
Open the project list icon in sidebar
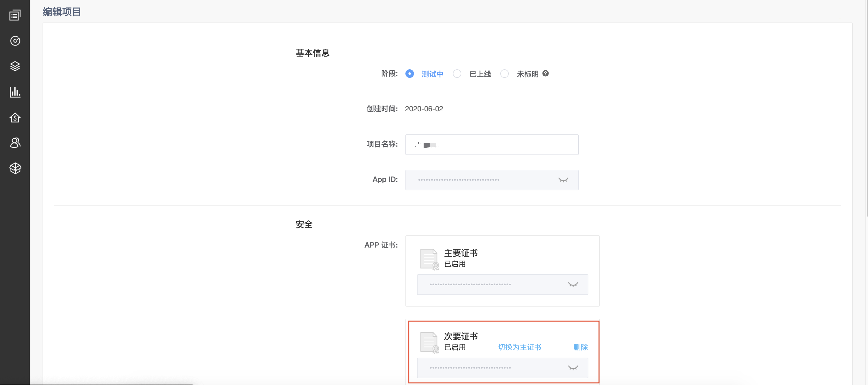point(15,15)
